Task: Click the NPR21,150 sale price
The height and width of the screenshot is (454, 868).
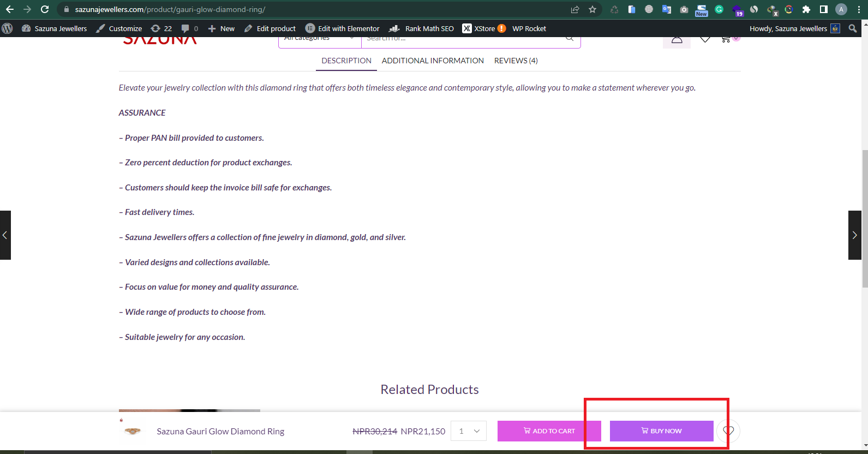Action: [x=423, y=431]
